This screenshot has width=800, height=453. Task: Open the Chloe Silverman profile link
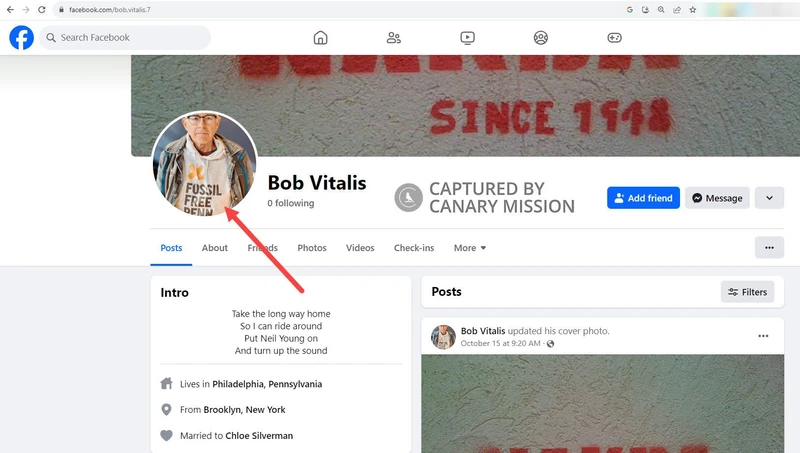[x=259, y=436]
